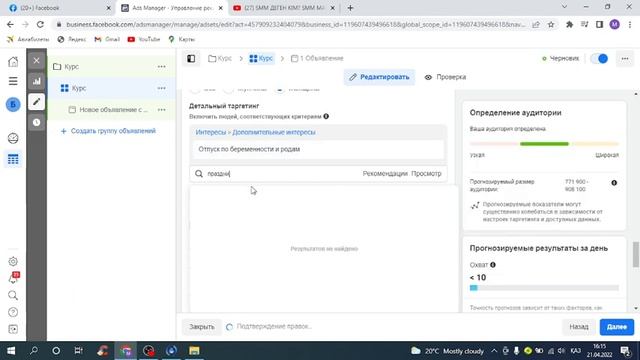Open File Explorer from the taskbar
640x360 pixels.
[194, 351]
